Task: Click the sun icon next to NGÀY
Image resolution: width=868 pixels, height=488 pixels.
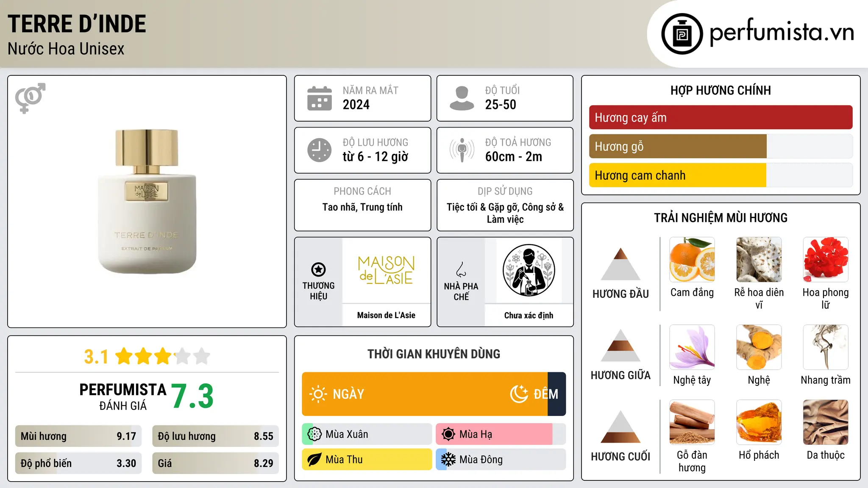Action: tap(318, 394)
